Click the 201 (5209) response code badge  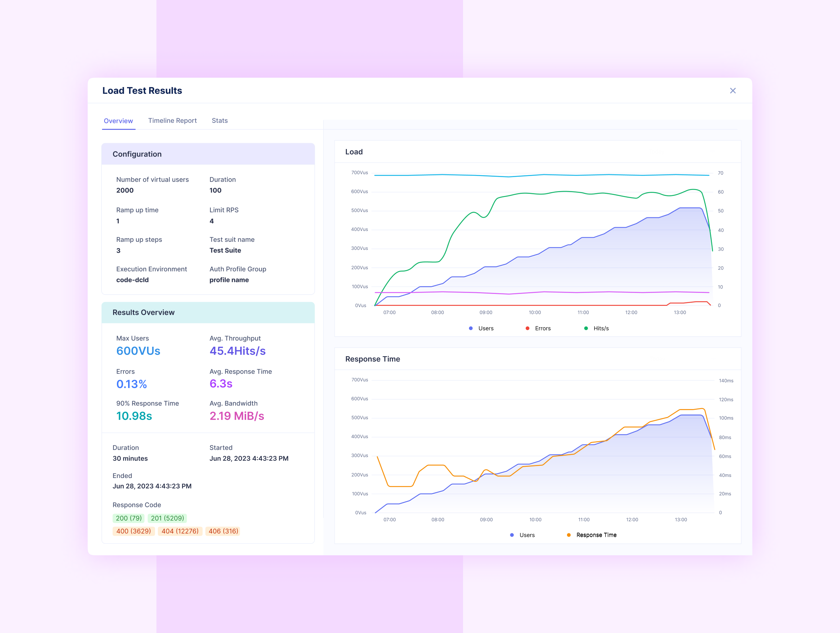click(x=167, y=518)
